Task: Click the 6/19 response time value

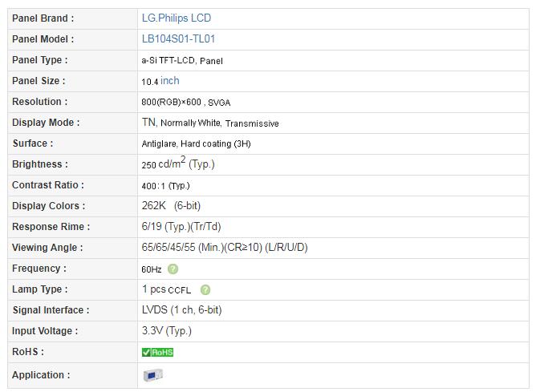Action: (x=181, y=227)
